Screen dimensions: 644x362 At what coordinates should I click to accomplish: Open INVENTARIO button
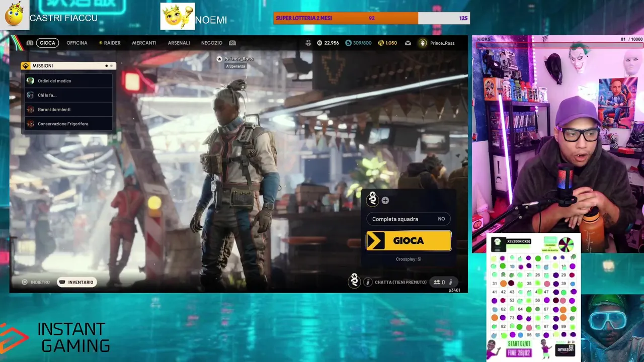(x=76, y=282)
